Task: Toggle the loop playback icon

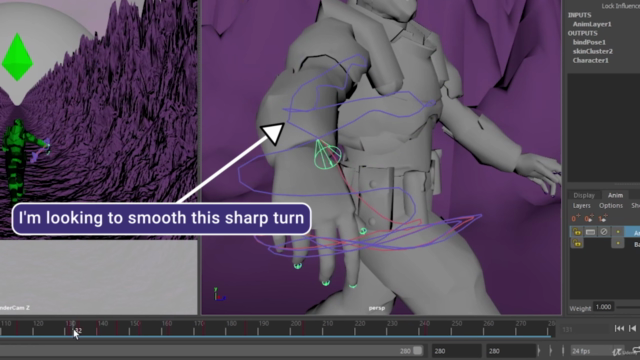Action: pos(636,351)
